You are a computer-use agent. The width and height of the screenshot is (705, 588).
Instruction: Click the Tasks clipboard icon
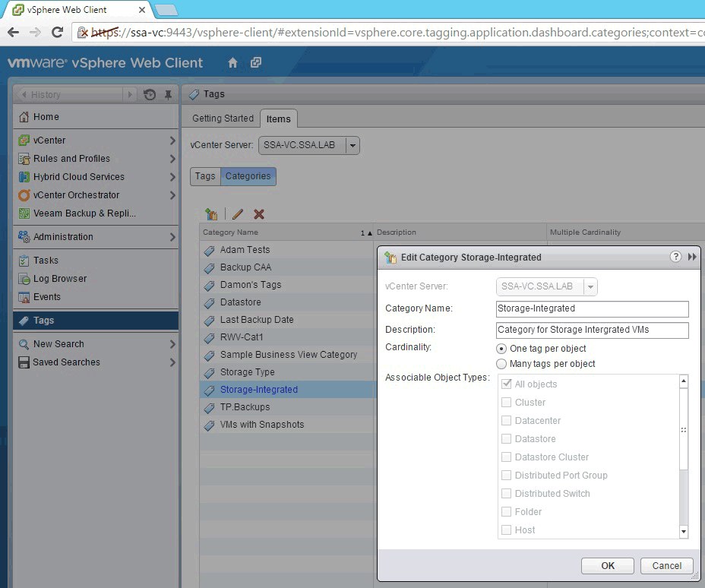click(24, 261)
